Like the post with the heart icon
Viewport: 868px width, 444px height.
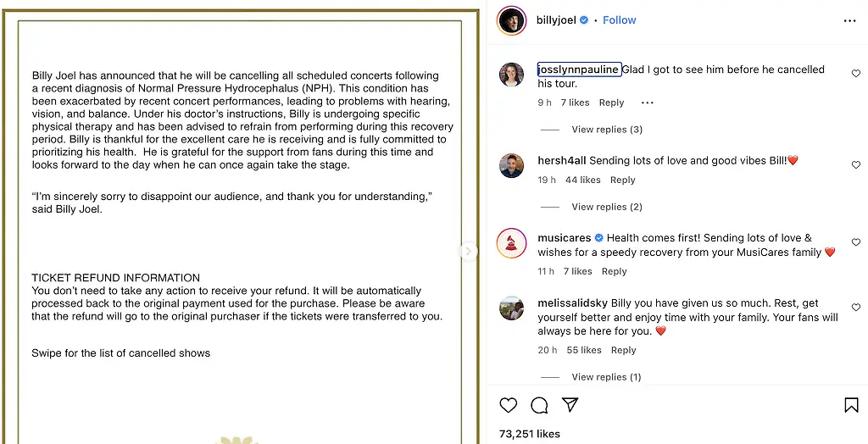[509, 405]
